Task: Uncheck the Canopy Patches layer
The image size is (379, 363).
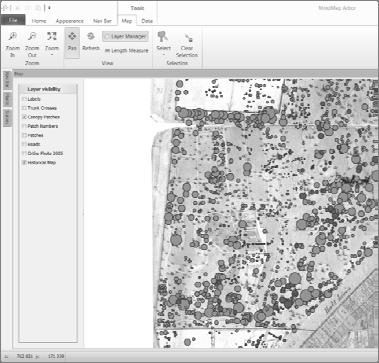Action: click(24, 117)
